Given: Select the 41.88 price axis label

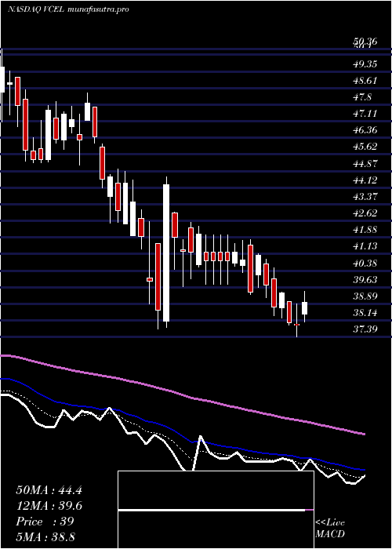Looking at the screenshot, I should pos(365,230).
